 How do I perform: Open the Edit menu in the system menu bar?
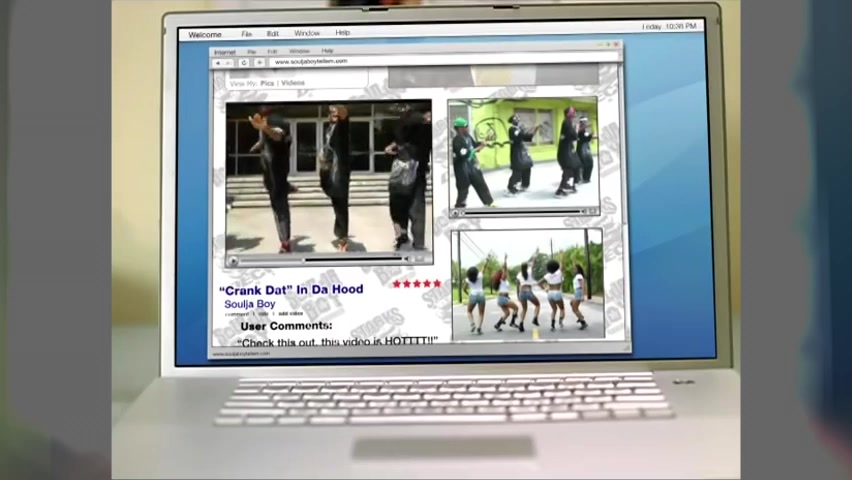(273, 34)
